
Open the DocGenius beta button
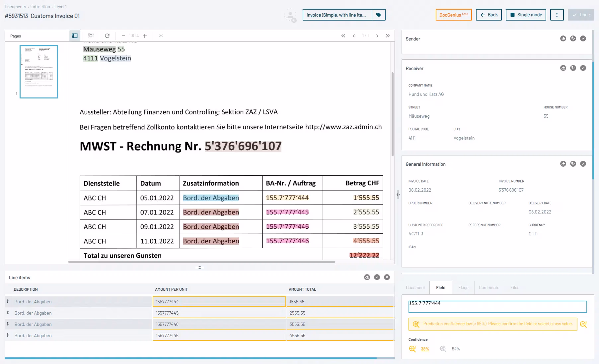(x=453, y=15)
